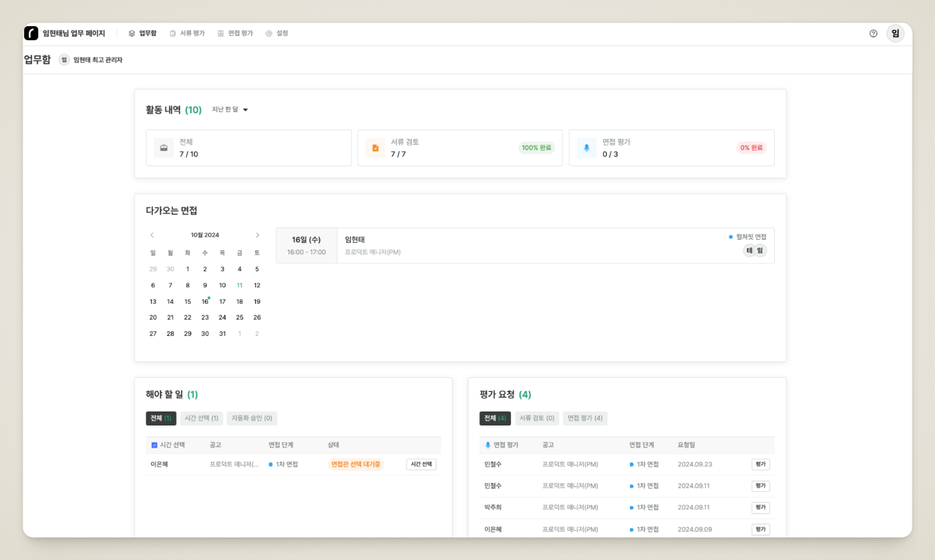
Task: Open the 서류 평가 menu
Action: click(187, 33)
